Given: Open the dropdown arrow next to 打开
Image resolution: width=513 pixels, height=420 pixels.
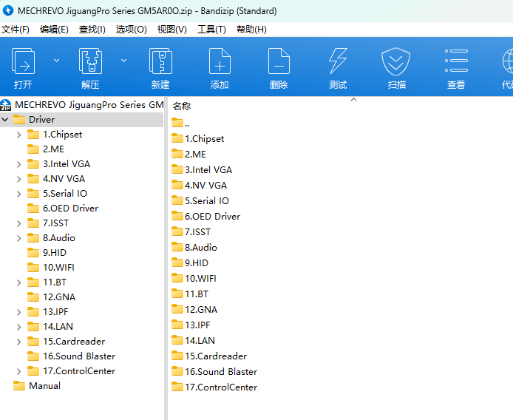Looking at the screenshot, I should [x=57, y=61].
